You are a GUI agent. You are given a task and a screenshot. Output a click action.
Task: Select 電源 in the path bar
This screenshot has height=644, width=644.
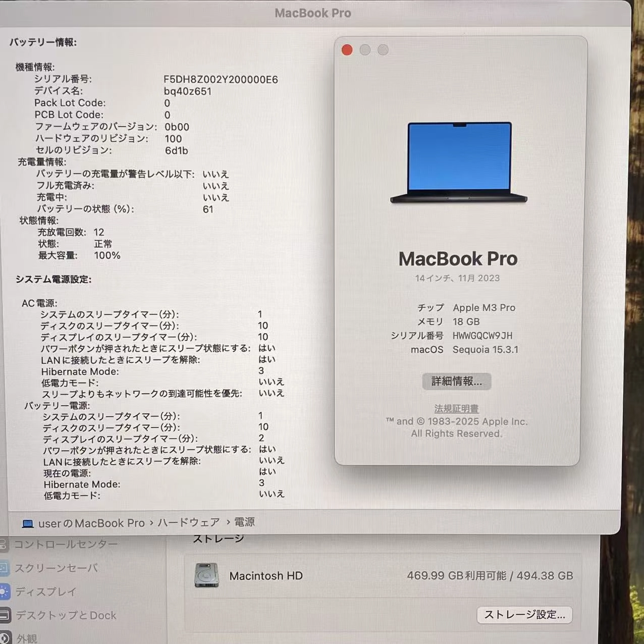click(244, 522)
